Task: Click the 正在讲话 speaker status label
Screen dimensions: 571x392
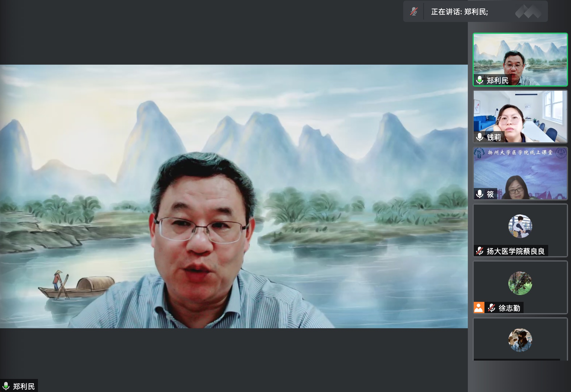Action: click(459, 12)
